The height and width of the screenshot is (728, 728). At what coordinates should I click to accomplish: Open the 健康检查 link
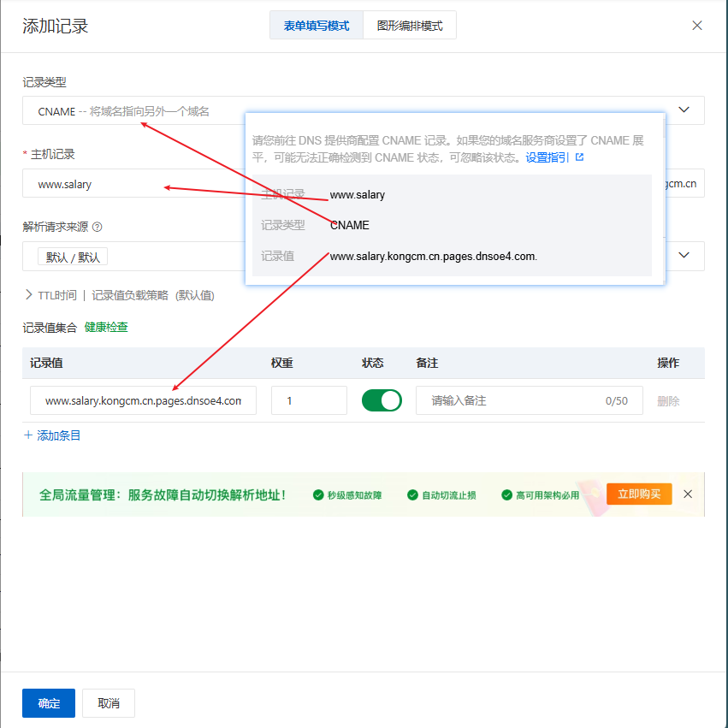(106, 328)
